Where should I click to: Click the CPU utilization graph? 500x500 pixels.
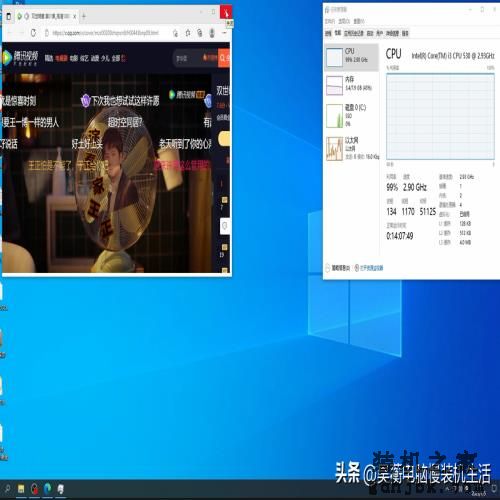click(x=440, y=117)
